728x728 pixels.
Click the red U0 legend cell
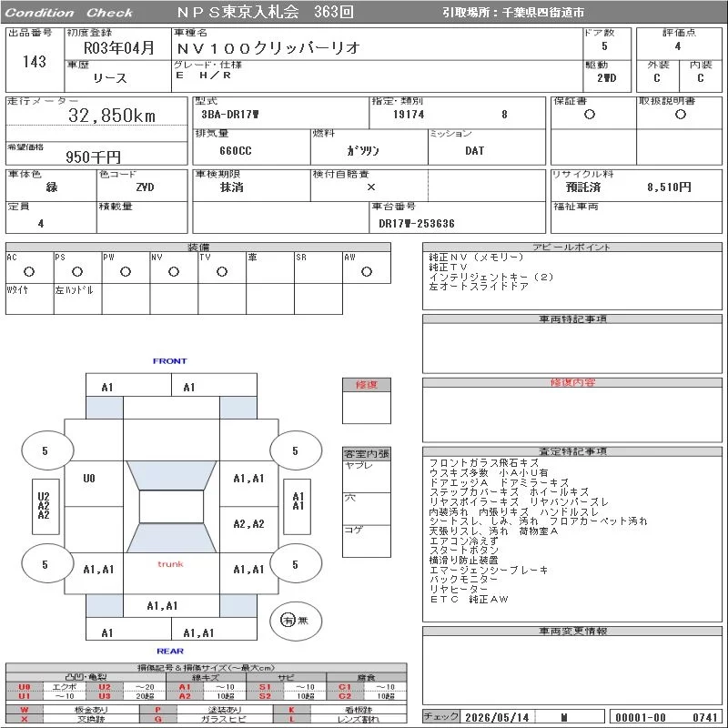coord(25,687)
